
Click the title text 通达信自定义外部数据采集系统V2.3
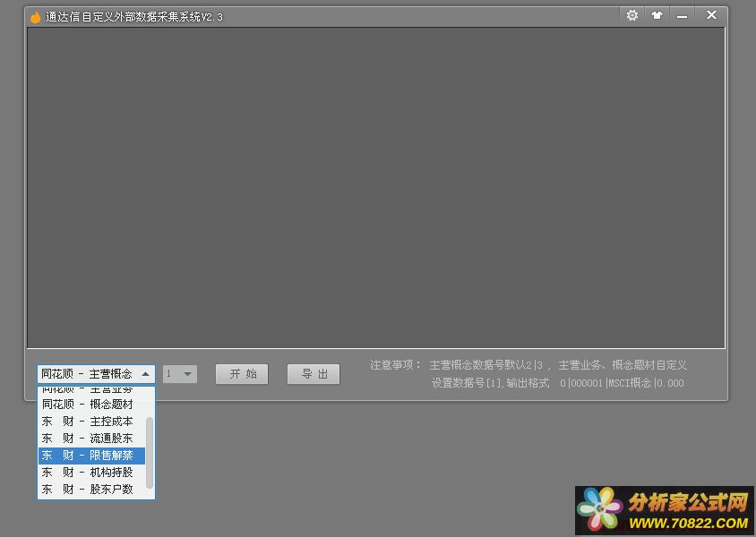pyautogui.click(x=134, y=17)
